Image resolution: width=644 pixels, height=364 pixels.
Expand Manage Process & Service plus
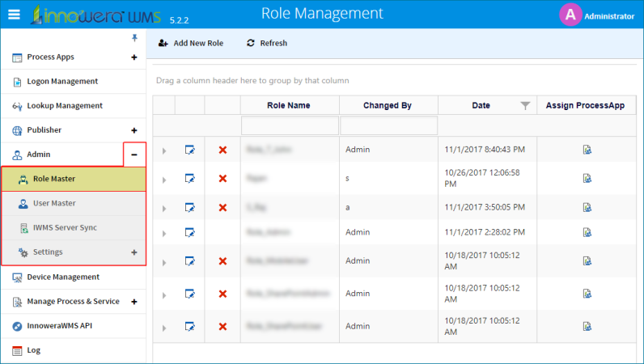(x=133, y=302)
